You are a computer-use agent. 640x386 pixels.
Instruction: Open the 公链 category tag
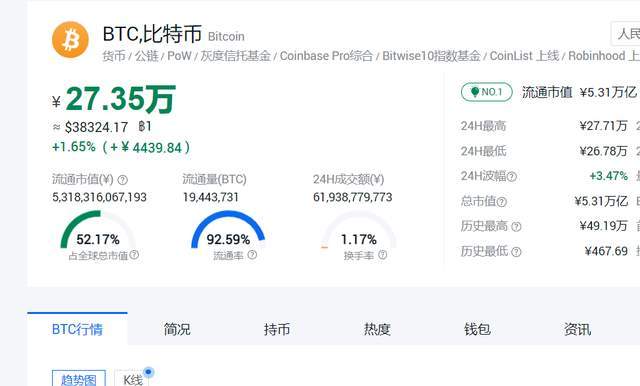pos(147,56)
